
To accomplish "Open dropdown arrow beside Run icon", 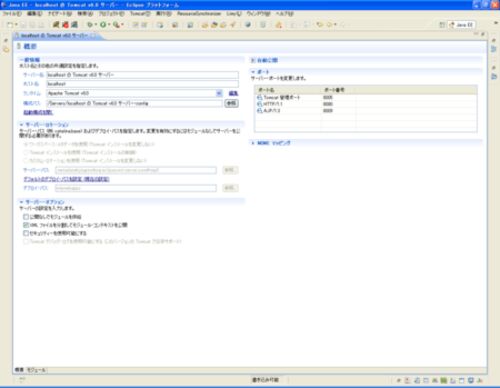I will click(109, 25).
